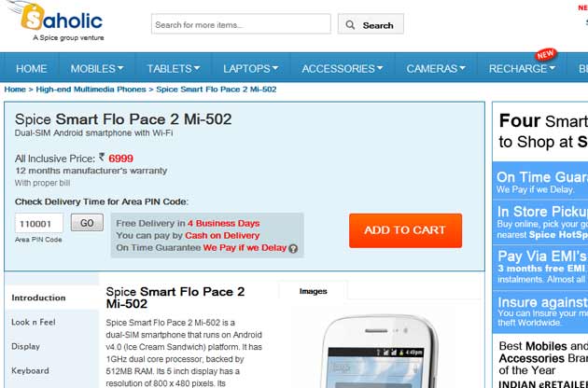Click the phone product image thumbnail

click(x=379, y=352)
